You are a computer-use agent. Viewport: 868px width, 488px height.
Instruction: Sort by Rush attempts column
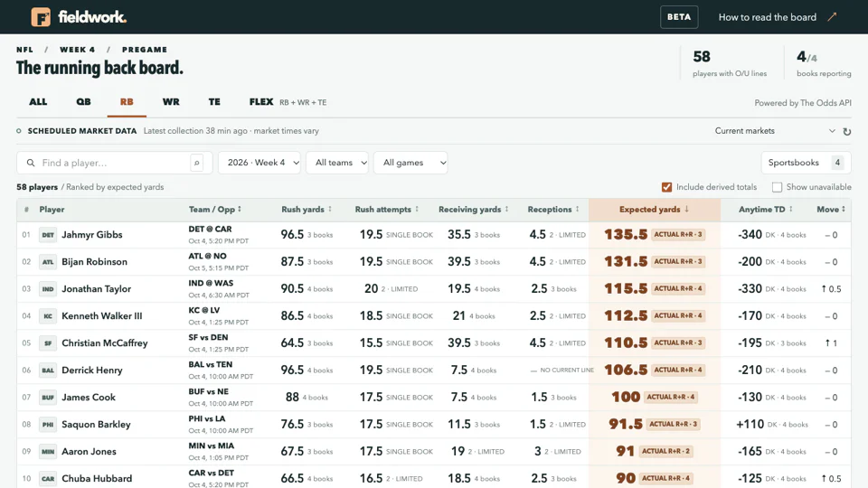coord(387,209)
